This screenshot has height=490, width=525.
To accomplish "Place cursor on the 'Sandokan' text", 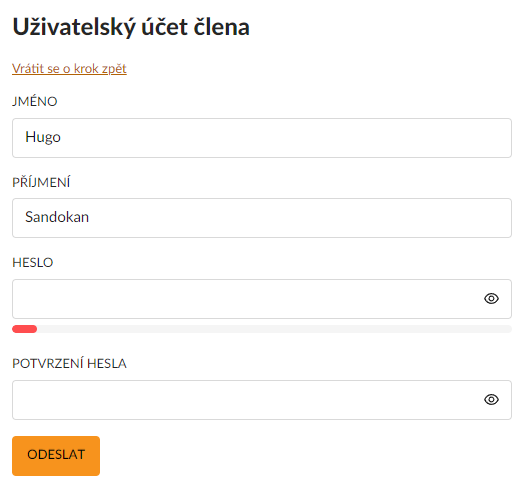I will pyautogui.click(x=57, y=217).
